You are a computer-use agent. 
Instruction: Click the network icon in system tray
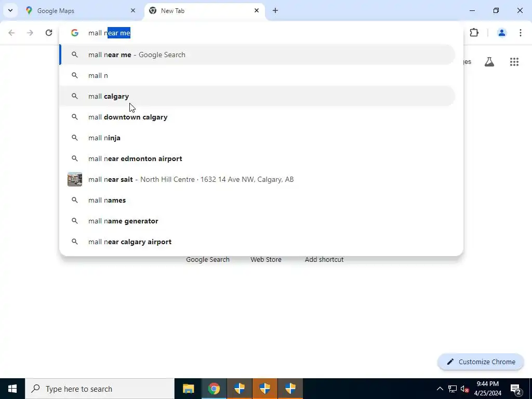coord(453,389)
